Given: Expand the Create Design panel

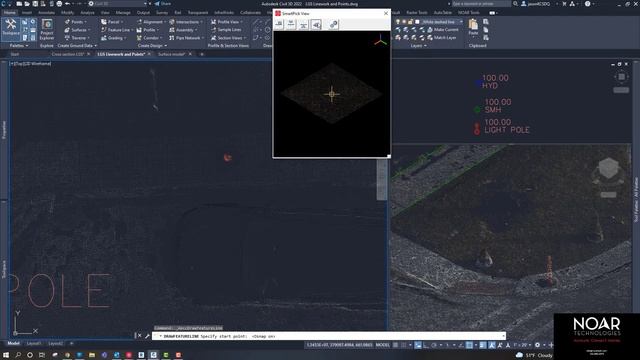Looking at the screenshot, I should pos(152,46).
